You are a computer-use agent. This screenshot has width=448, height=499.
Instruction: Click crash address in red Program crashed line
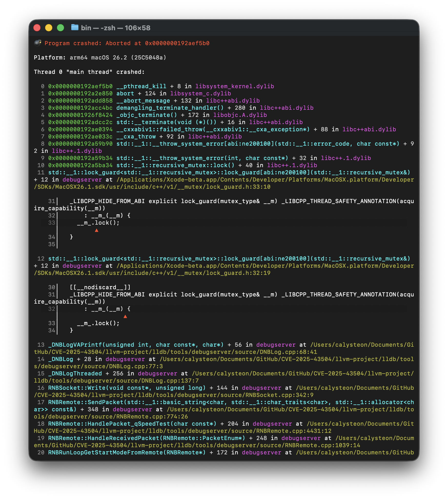click(x=177, y=43)
